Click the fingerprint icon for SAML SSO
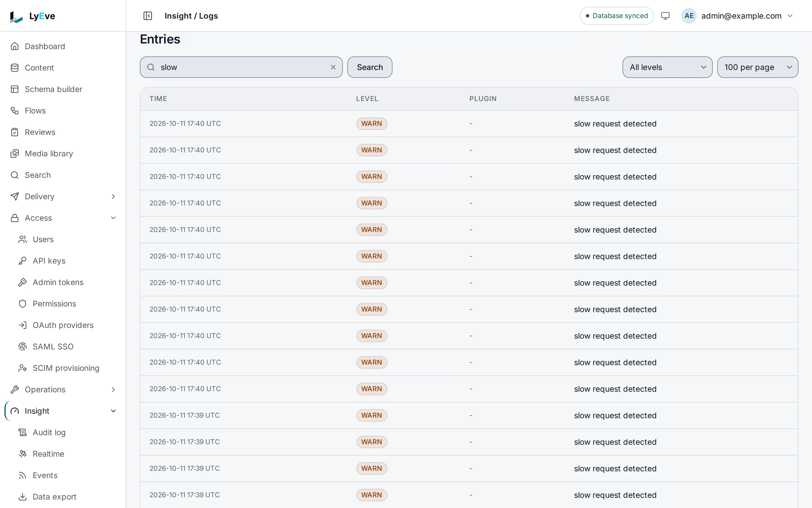812x508 pixels. pyautogui.click(x=23, y=346)
